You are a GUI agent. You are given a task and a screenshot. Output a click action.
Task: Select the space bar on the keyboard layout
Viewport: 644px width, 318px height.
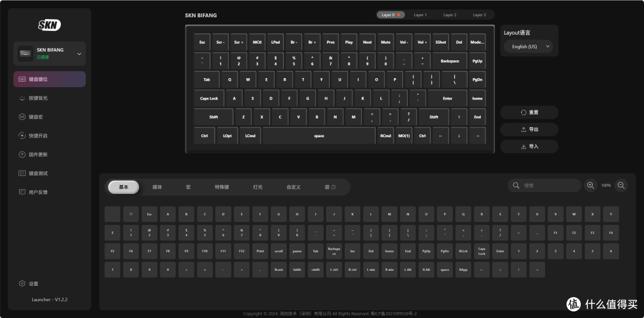(319, 135)
